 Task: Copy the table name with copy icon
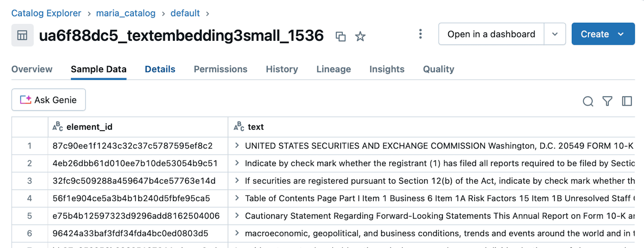click(340, 36)
